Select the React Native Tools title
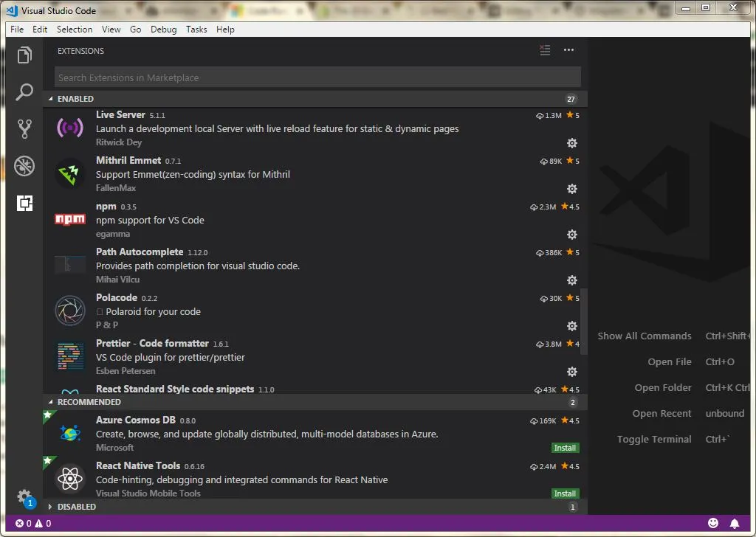Image resolution: width=756 pixels, height=537 pixels. coord(138,465)
